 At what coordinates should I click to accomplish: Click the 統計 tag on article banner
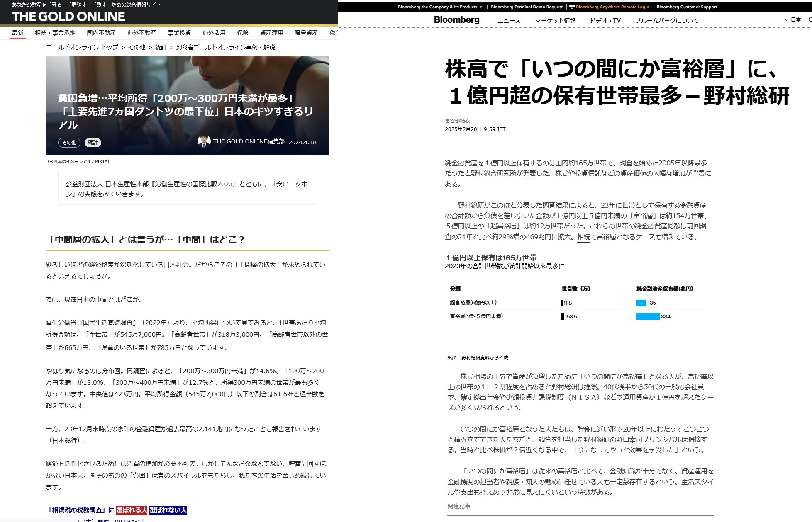point(93,143)
